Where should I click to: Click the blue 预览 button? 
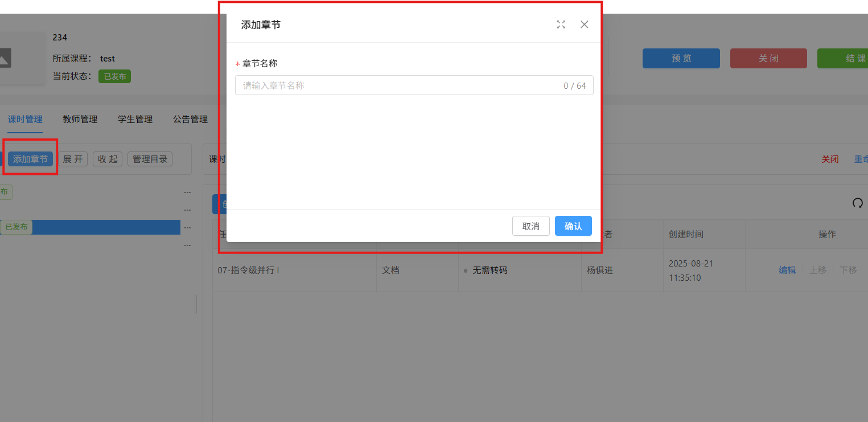pyautogui.click(x=681, y=59)
